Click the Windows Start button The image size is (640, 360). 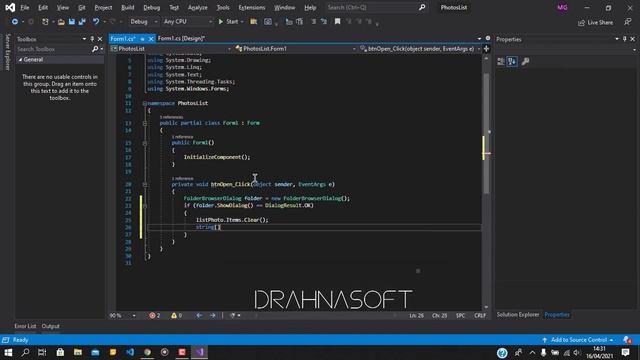coord(8,352)
